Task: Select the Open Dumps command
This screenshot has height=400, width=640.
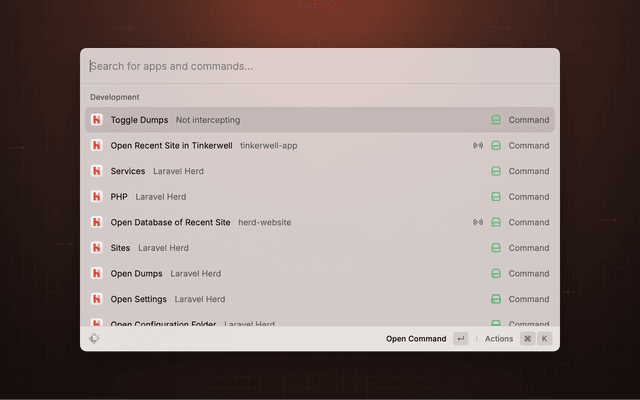Action: (x=138, y=273)
